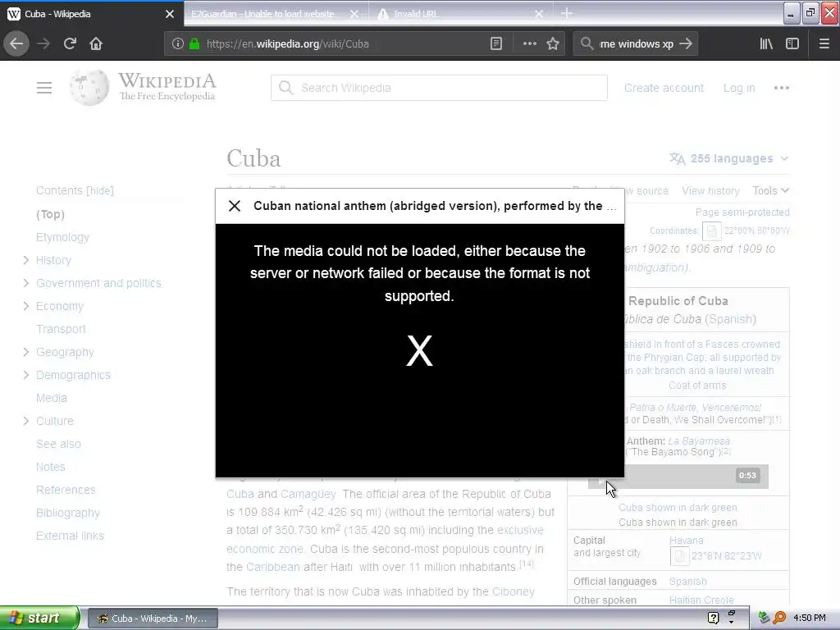Close the media player dialog X
The width and height of the screenshot is (840, 630).
(x=235, y=206)
